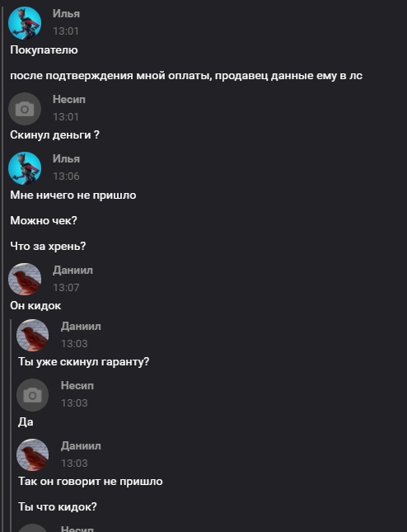Open profile name Даниил at 13:07
407x532 pixels.
pos(73,270)
